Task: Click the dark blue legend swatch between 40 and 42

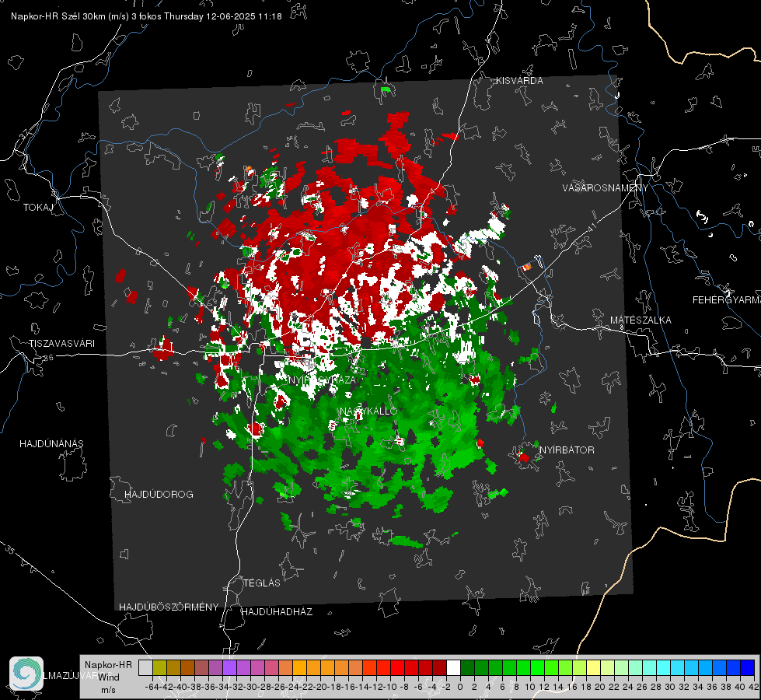Action: 748,667
